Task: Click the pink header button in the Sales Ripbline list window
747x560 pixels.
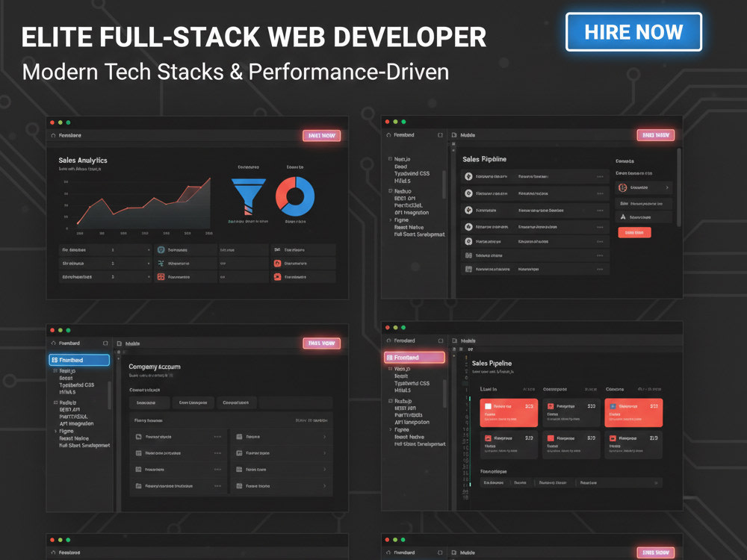Action: pos(656,135)
